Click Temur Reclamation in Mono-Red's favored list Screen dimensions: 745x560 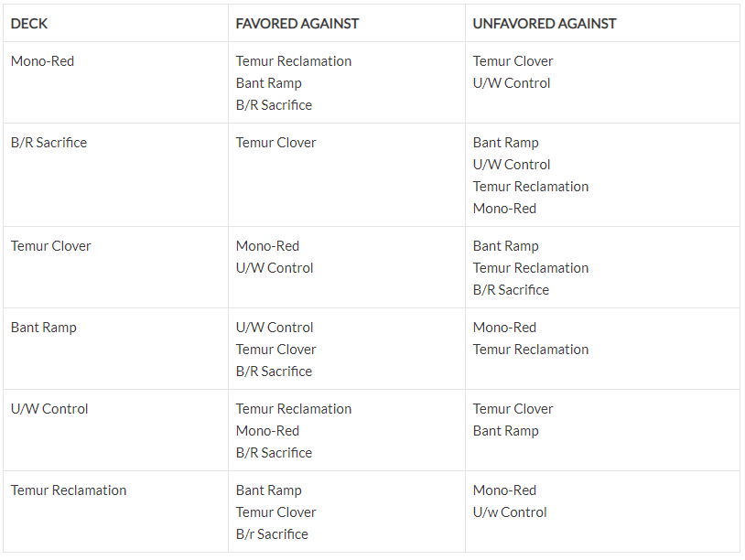pos(294,61)
